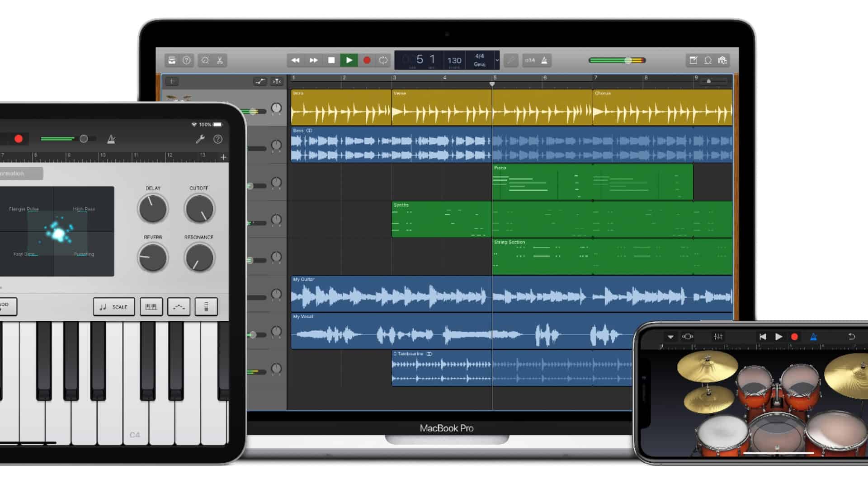Open the iPhone navigation dropdown triangle

(x=670, y=337)
